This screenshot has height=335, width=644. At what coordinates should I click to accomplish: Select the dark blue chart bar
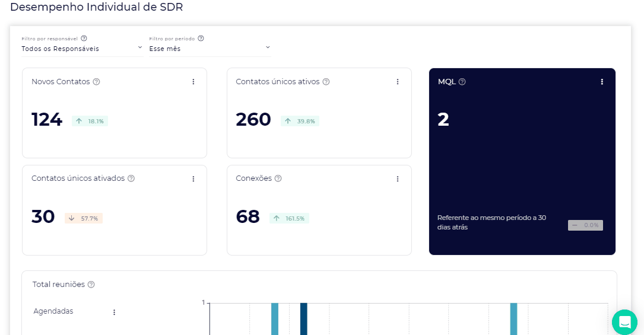pyautogui.click(x=303, y=318)
